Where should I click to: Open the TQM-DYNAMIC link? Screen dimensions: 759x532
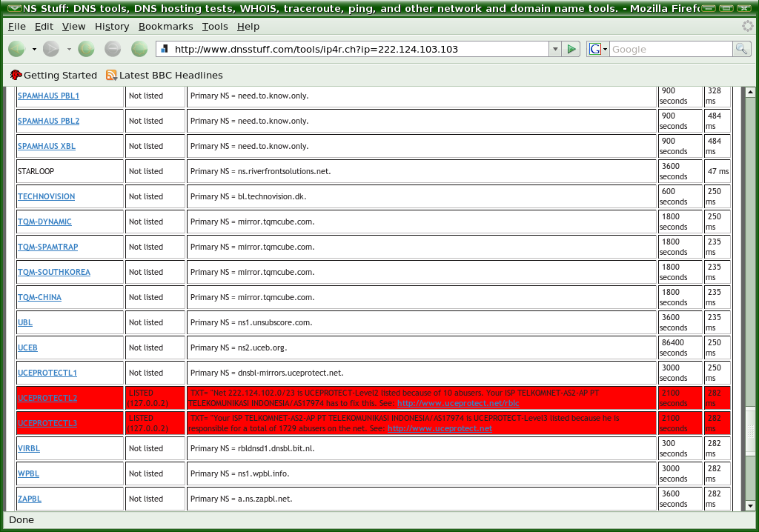coord(44,222)
